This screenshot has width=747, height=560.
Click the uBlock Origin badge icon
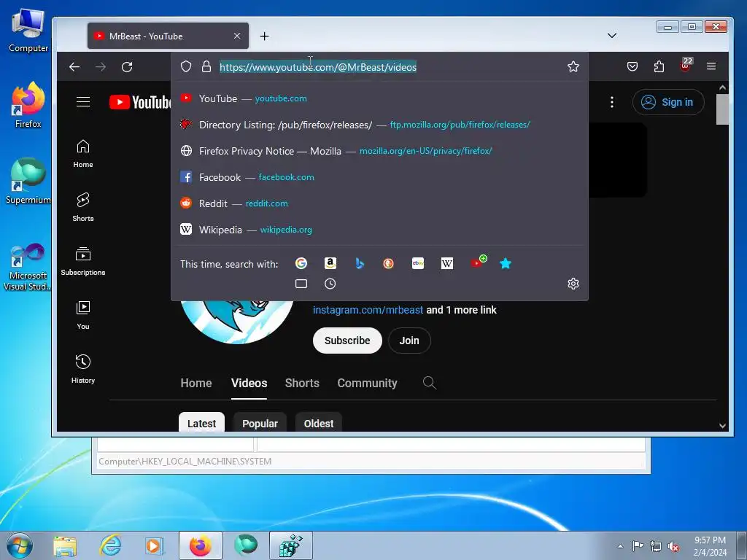point(686,64)
